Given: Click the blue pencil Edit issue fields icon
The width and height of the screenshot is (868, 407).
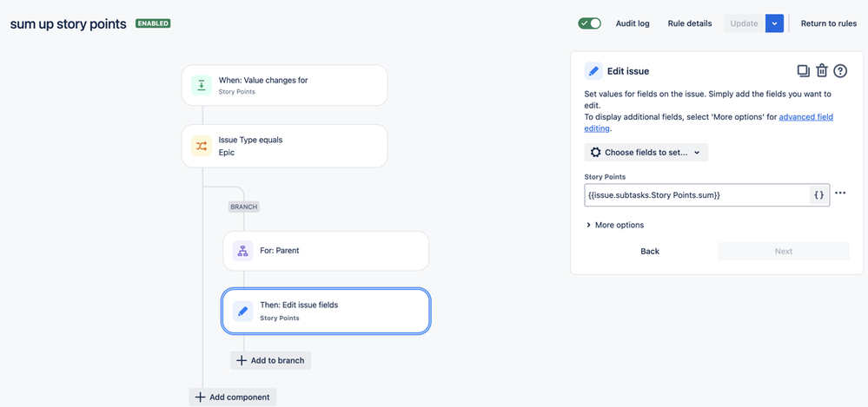Looking at the screenshot, I should (242, 312).
